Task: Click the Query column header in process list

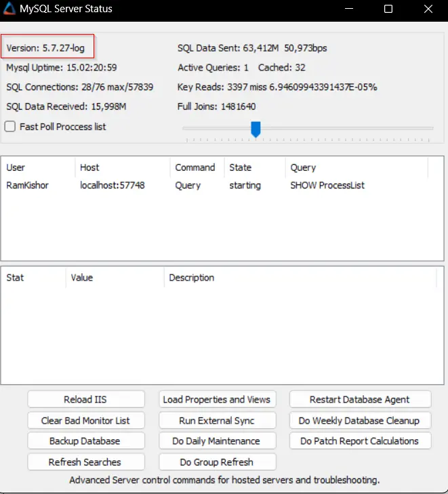Action: point(357,167)
